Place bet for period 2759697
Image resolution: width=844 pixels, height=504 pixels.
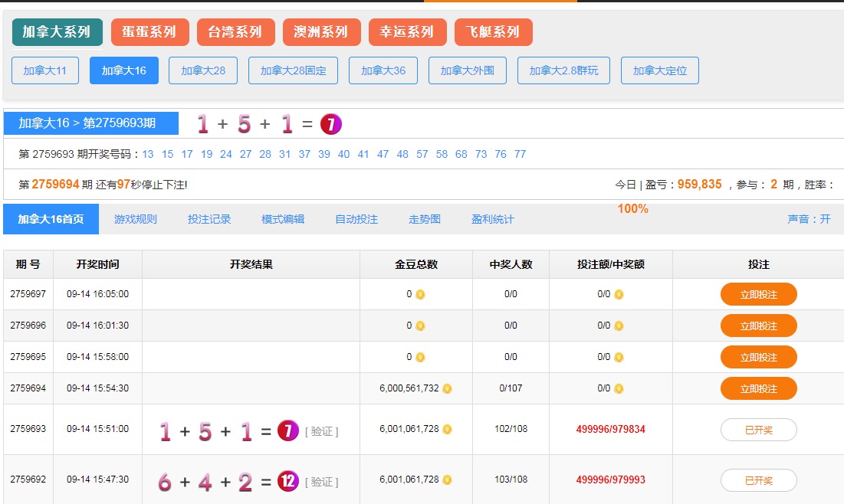click(x=758, y=294)
